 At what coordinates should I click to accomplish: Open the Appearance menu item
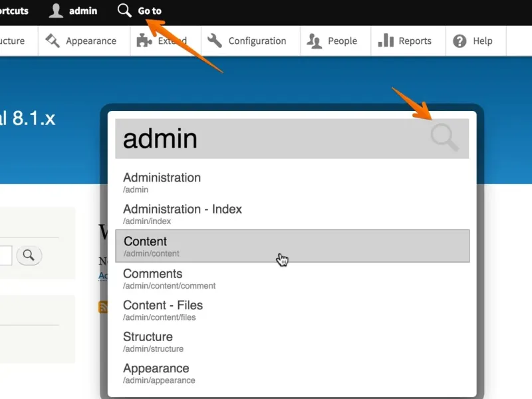(x=91, y=41)
